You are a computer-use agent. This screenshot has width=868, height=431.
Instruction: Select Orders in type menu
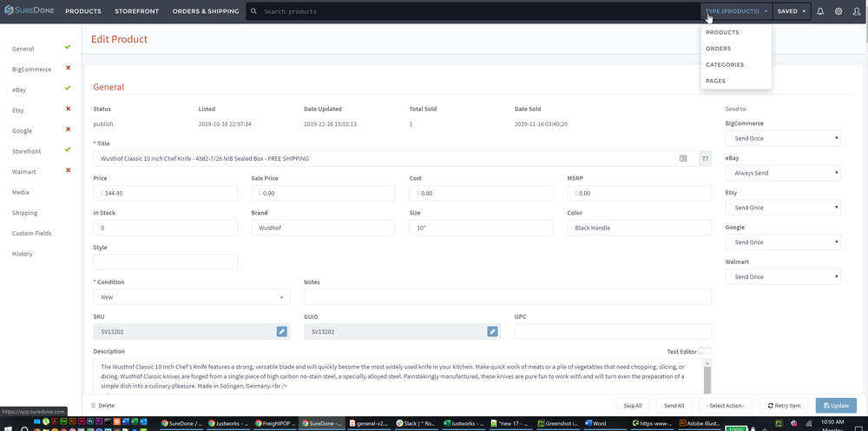(x=718, y=48)
